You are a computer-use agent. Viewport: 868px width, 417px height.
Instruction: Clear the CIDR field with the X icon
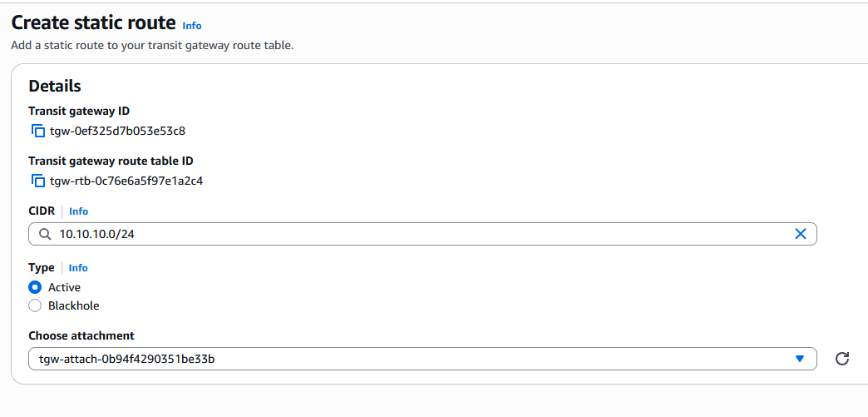tap(801, 234)
